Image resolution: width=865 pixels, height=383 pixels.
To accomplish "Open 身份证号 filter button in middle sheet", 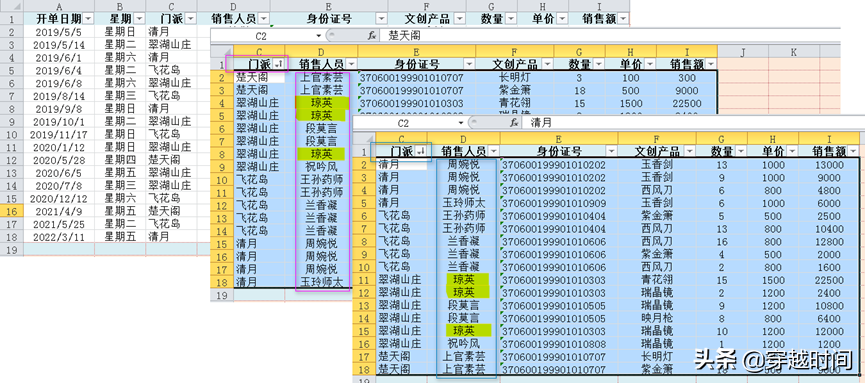I will [469, 64].
